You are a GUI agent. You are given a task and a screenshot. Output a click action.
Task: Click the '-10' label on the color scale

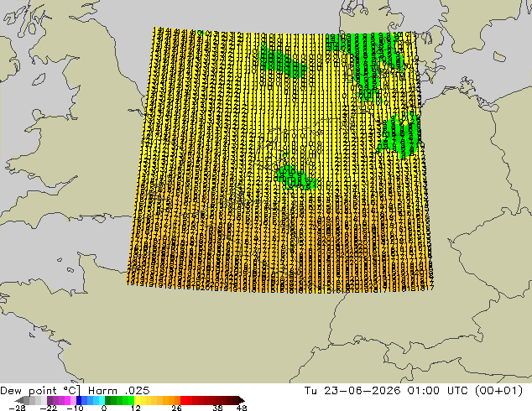coord(75,408)
